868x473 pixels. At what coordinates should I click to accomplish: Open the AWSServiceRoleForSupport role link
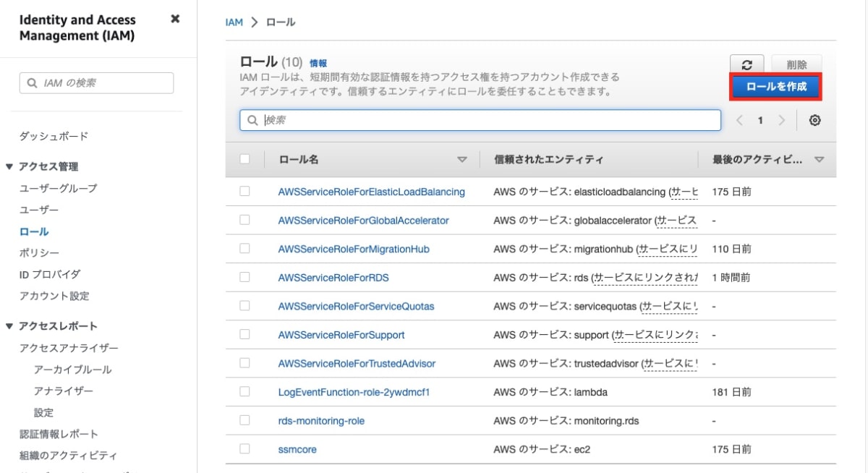(x=341, y=335)
